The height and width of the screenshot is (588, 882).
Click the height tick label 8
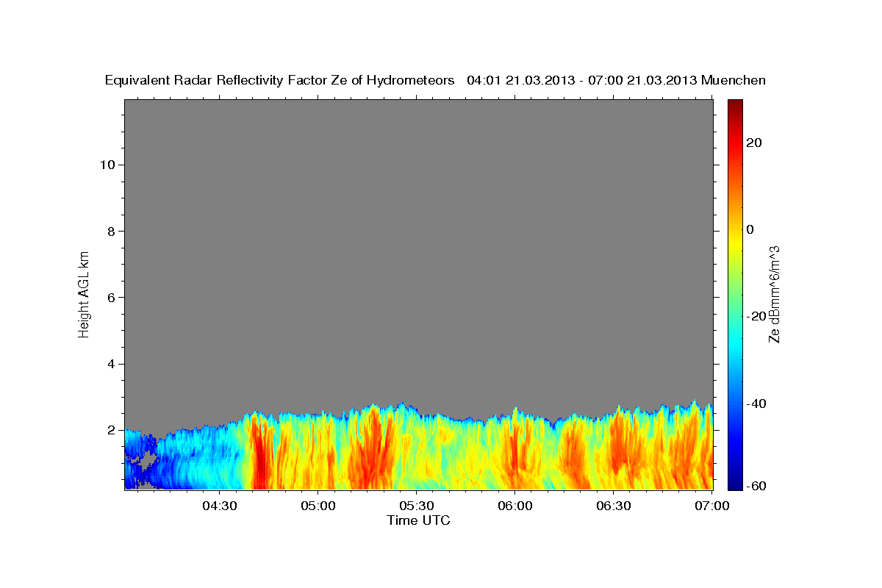110,231
